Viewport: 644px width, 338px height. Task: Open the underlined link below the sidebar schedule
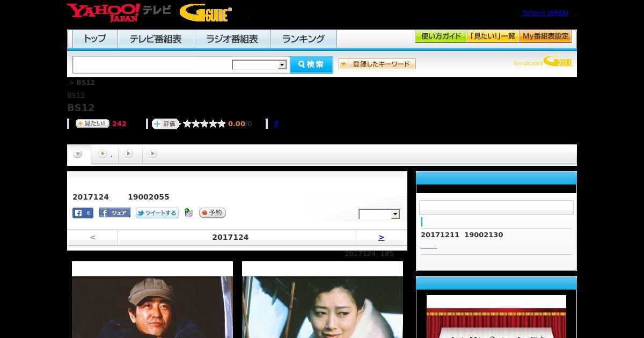coord(429,247)
